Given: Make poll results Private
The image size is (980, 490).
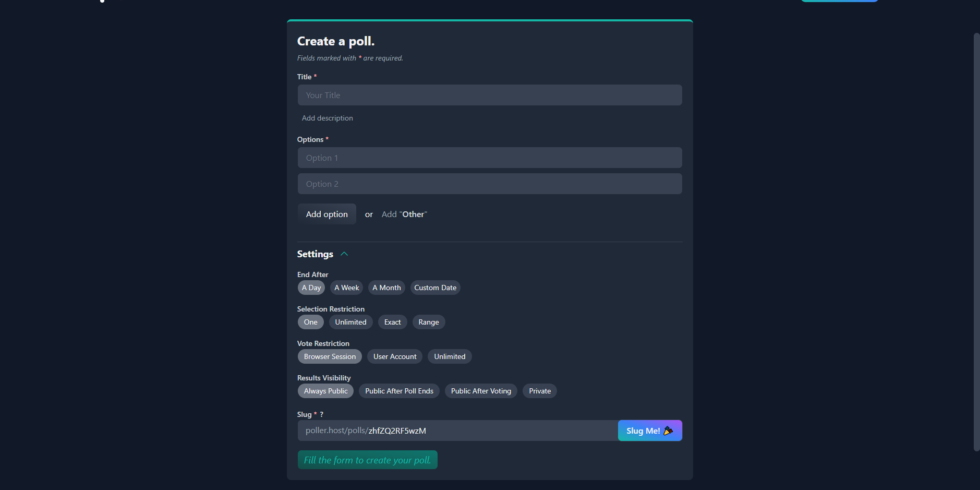Looking at the screenshot, I should (539, 391).
